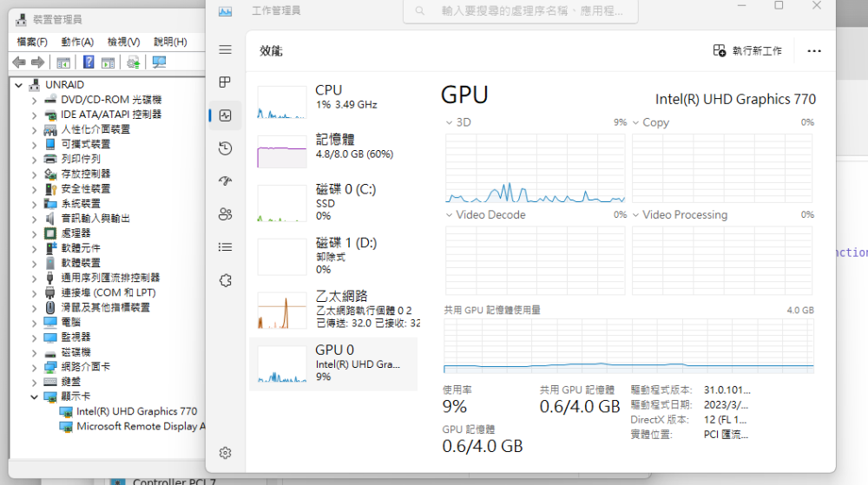Click the 使用率 9% value
Image resolution: width=868 pixels, height=485 pixels.
pos(455,406)
